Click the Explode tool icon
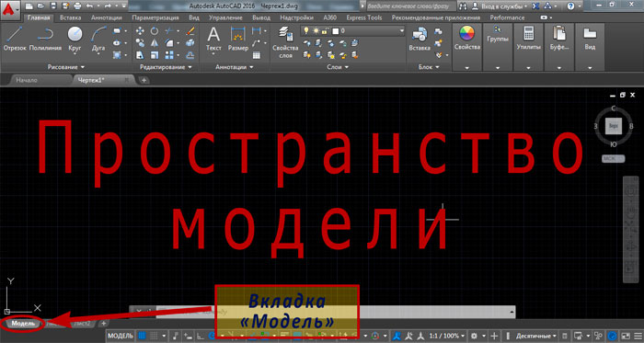644x343 pixels. (190, 42)
